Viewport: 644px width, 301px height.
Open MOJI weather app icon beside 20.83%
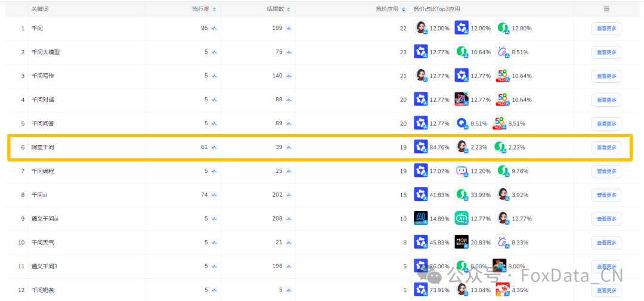pos(462,242)
